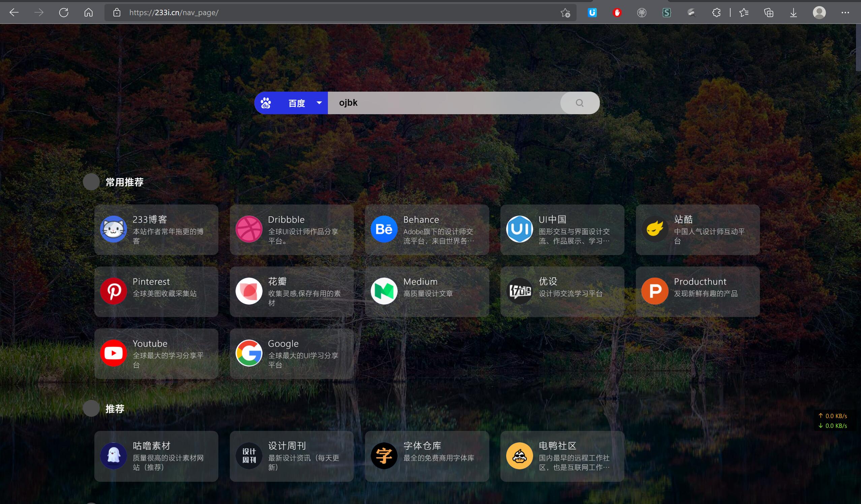
Task: Open the browser favorites list
Action: tap(744, 13)
